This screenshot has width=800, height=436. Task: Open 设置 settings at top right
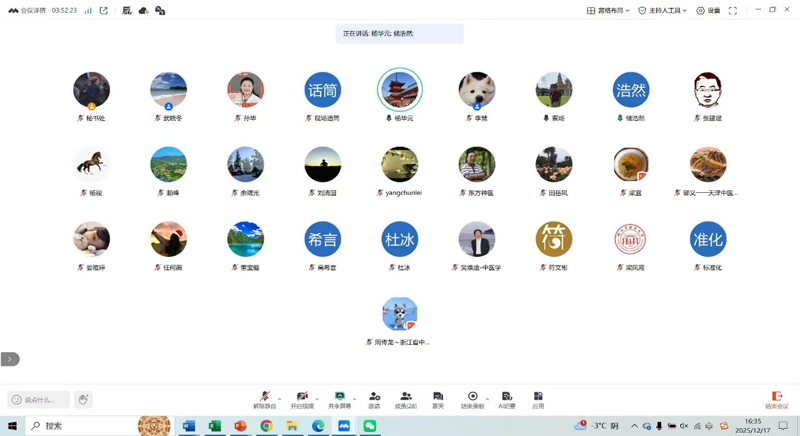708,11
